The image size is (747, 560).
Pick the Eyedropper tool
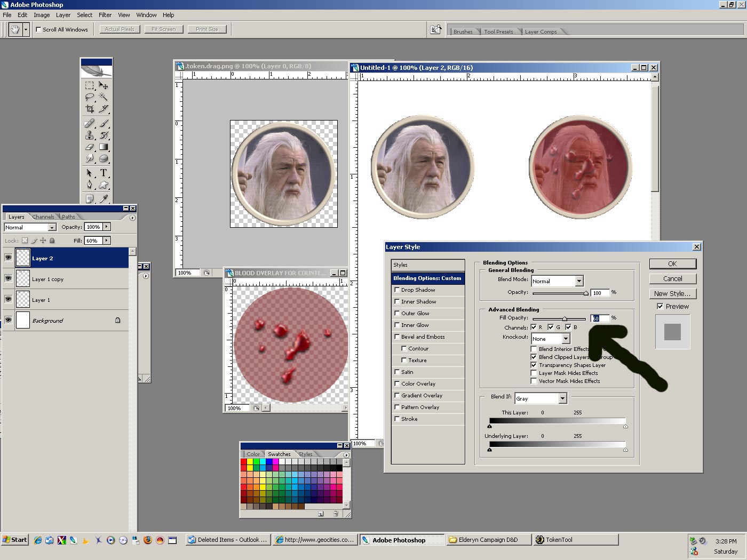point(104,198)
